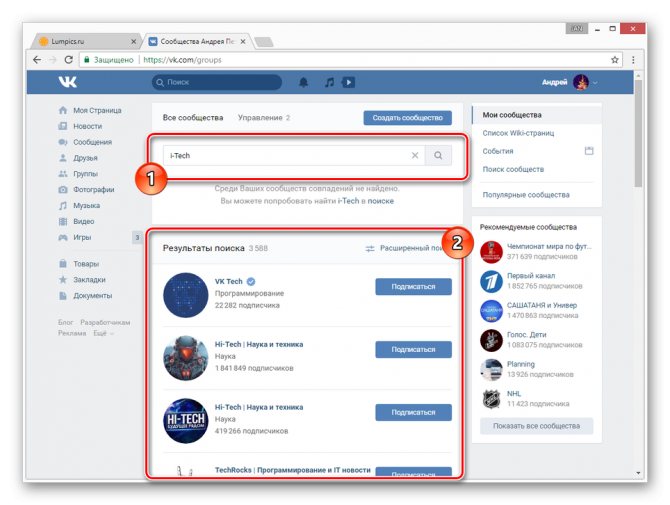
Task: Focus the header Поиск search field
Action: 217,82
